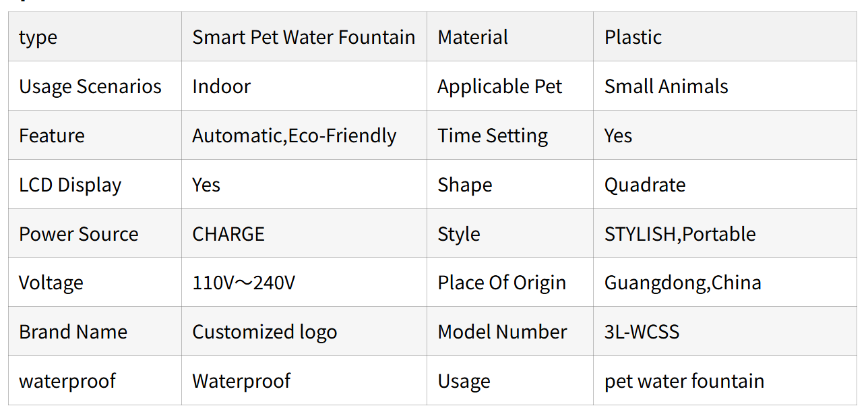Select the 'CHARGE' value cell
The width and height of the screenshot is (868, 408).
click(x=228, y=234)
